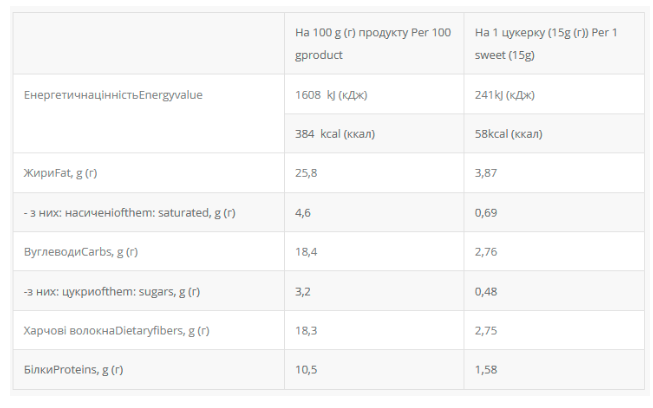Click the 'Per 1 sweet (15g)' column header
The image size is (653, 408).
[547, 44]
